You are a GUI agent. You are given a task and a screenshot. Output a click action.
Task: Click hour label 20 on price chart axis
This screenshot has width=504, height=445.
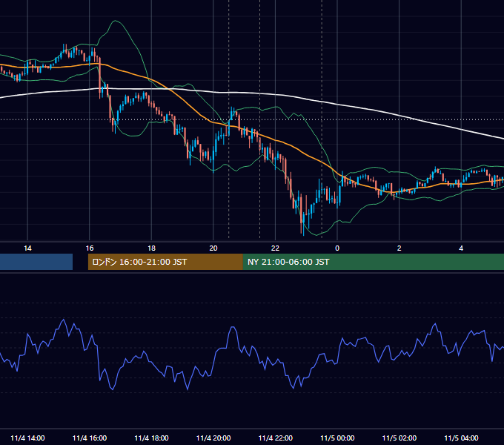213,248
